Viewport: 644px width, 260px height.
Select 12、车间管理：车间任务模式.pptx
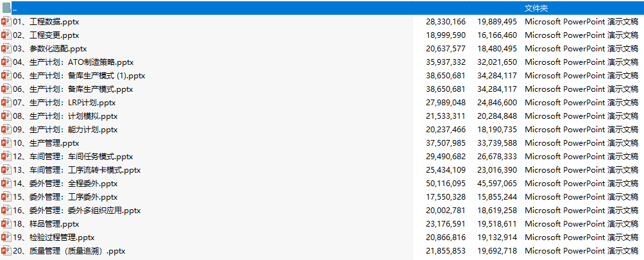pos(72,157)
